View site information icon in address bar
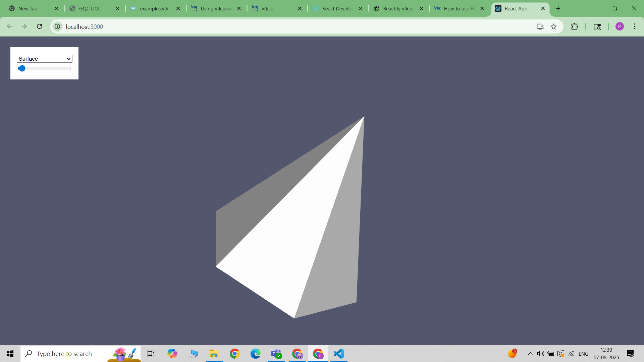 click(x=58, y=26)
